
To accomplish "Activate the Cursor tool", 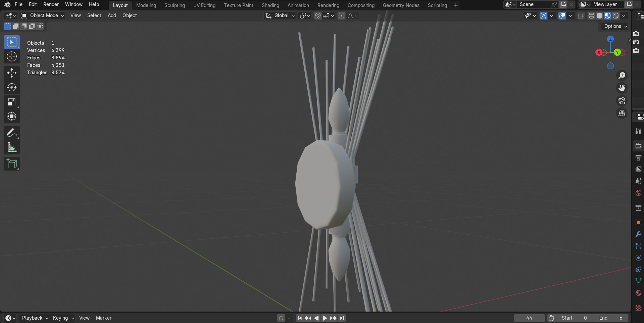I will 12,57.
